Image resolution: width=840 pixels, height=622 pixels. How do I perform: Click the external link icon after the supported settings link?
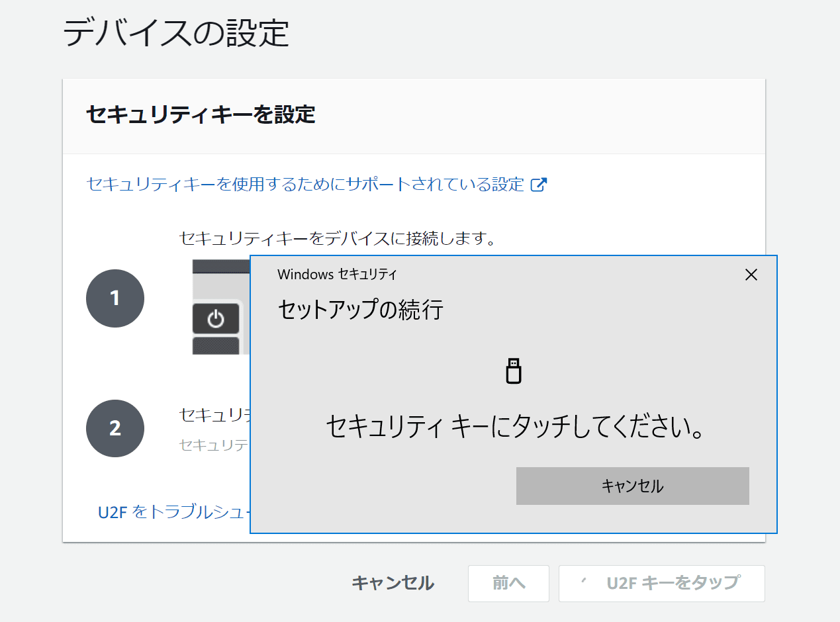(539, 185)
